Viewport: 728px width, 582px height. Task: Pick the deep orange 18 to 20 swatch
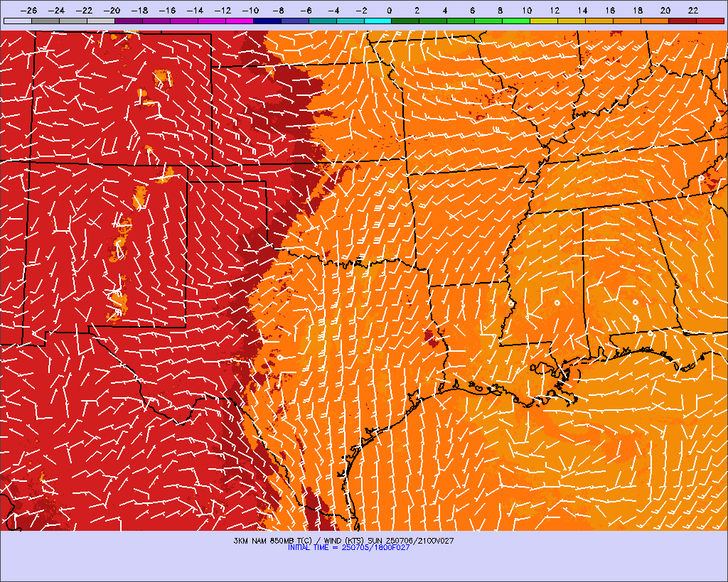pyautogui.click(x=655, y=21)
